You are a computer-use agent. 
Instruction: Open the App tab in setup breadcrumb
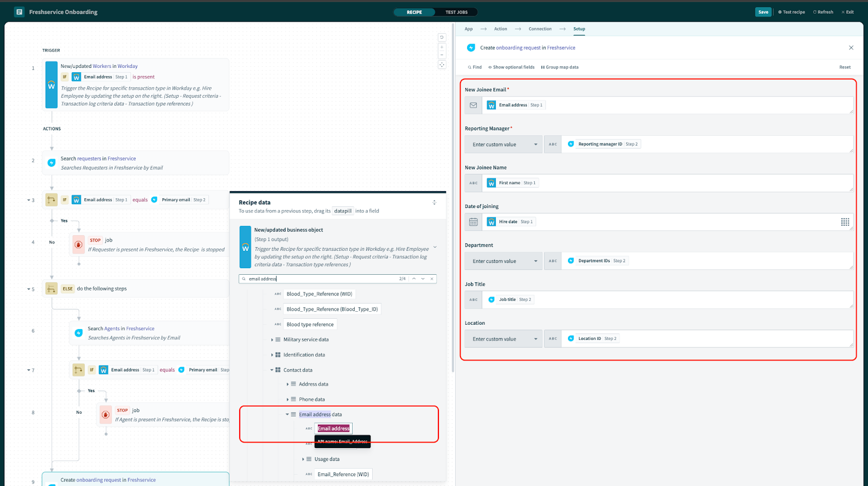point(469,29)
